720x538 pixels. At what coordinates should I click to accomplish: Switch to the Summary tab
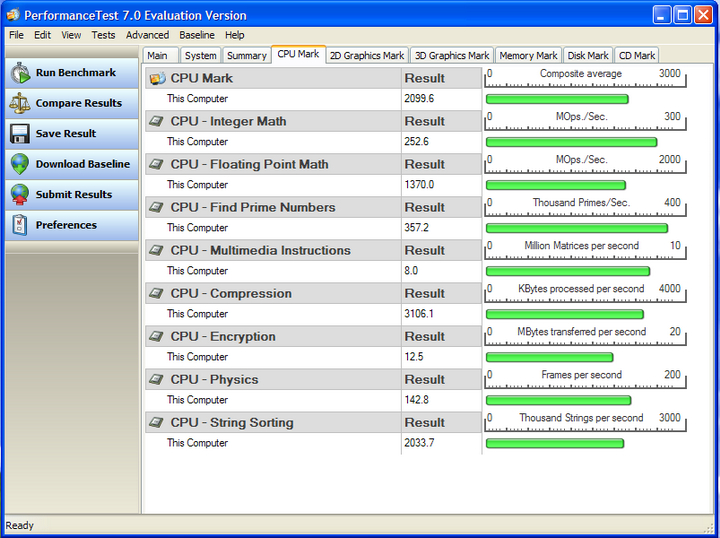[247, 56]
